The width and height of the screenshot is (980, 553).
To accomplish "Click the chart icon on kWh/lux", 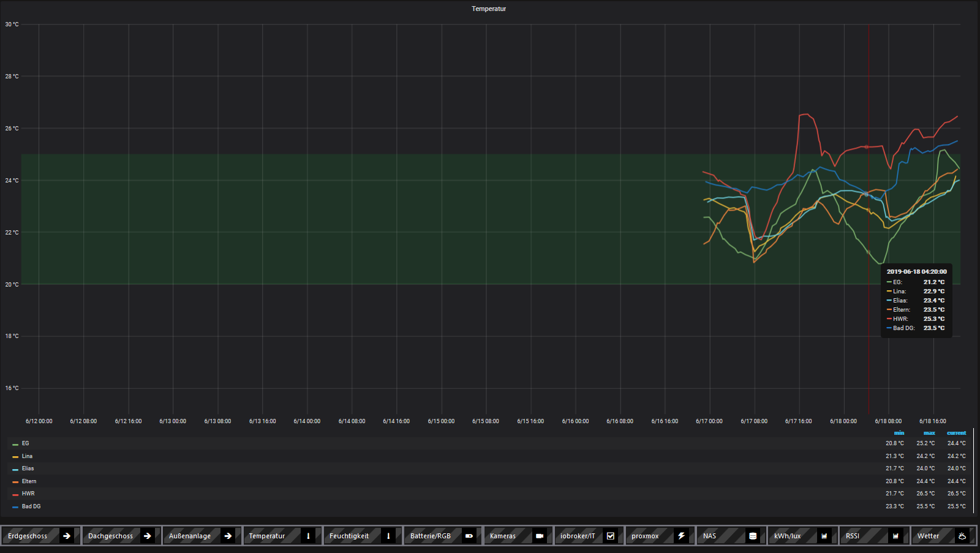I will [824, 536].
